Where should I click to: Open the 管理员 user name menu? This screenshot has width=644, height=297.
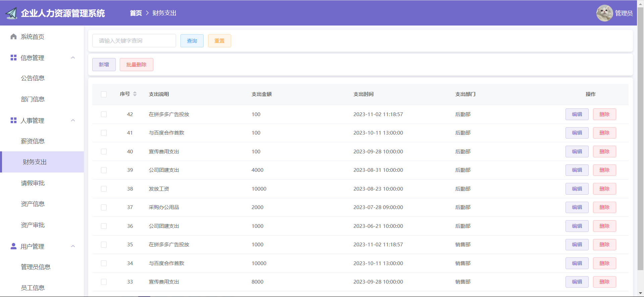click(624, 13)
